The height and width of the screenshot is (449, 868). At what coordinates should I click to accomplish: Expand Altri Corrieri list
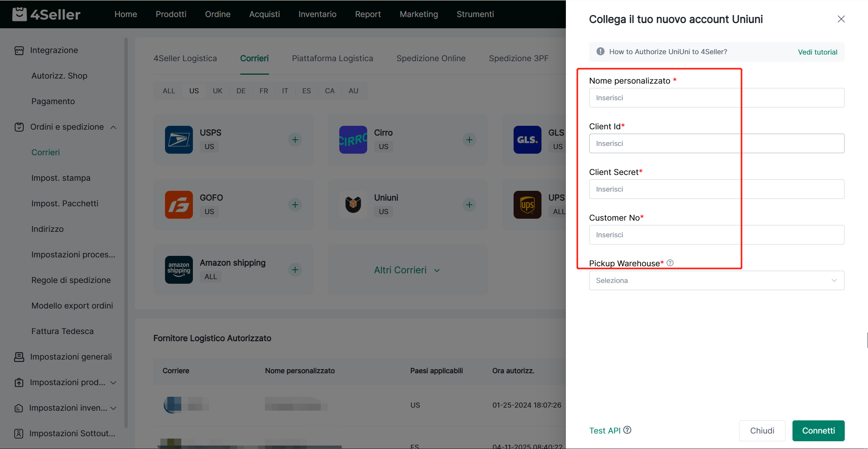[x=406, y=270]
